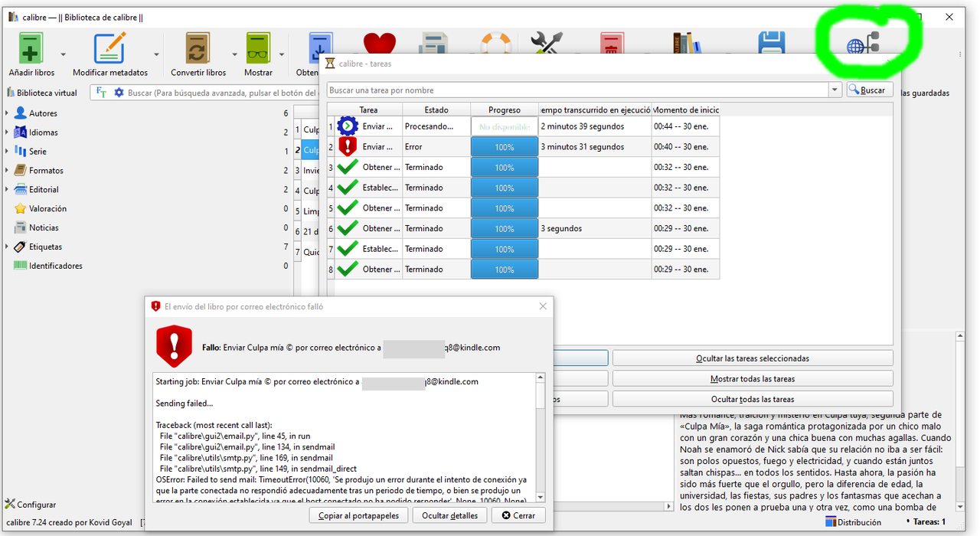Open Configurar in the status bar
Image resolution: width=980 pixels, height=536 pixels.
(31, 505)
